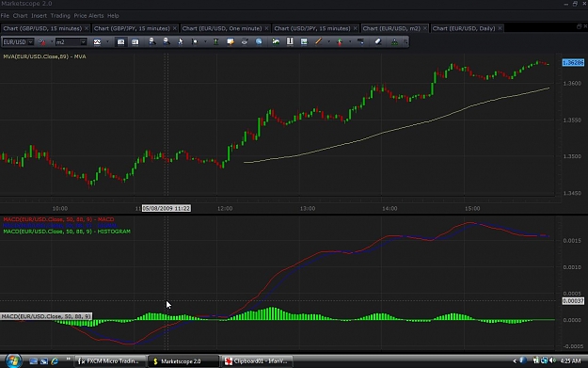
Task: Click the MVA(EUR/USD.Close,89) indicator legend
Action: [44, 56]
